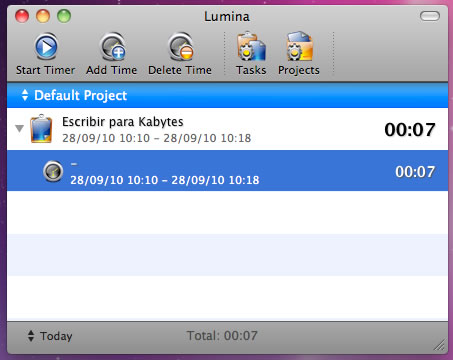
Task: Click the green zoom window button
Action: point(64,16)
